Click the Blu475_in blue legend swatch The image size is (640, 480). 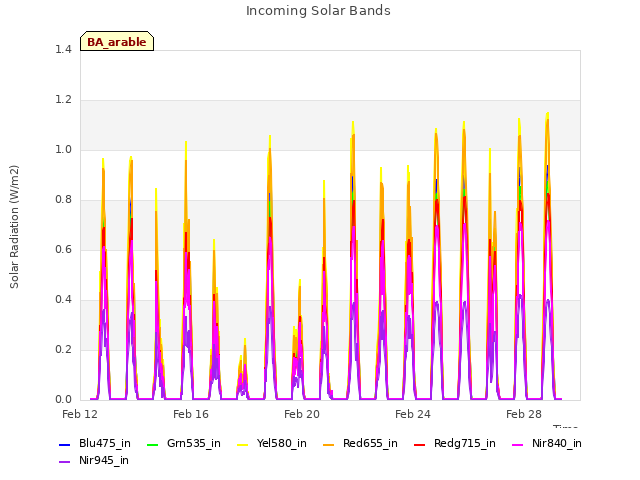64,444
